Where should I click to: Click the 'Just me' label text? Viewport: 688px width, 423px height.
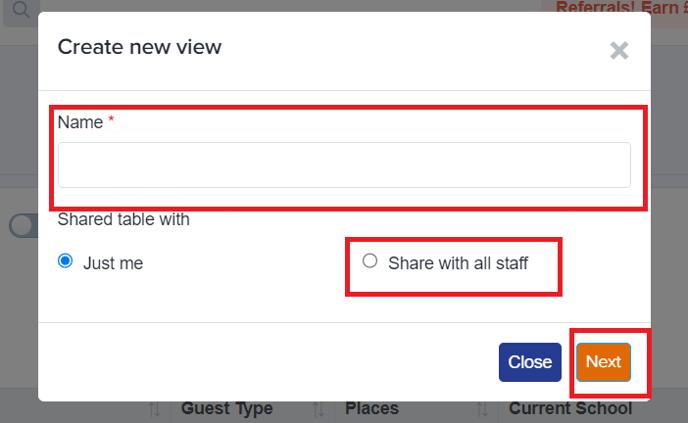pos(113,263)
